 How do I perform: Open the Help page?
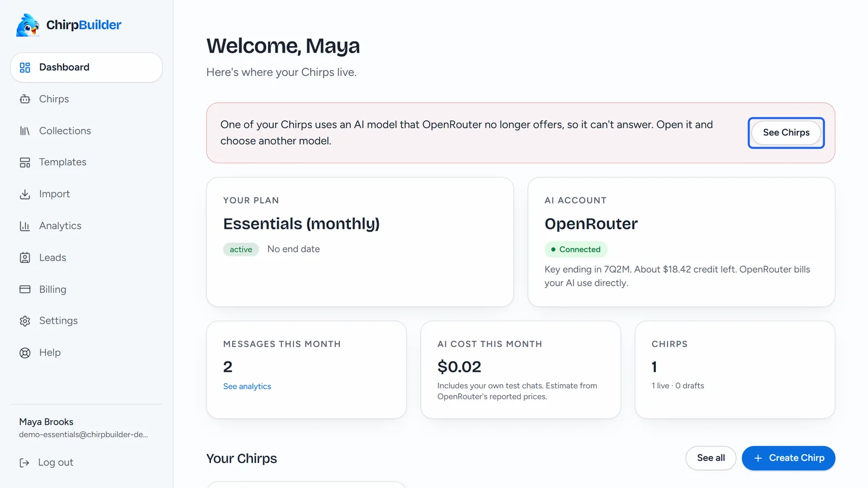point(86,353)
